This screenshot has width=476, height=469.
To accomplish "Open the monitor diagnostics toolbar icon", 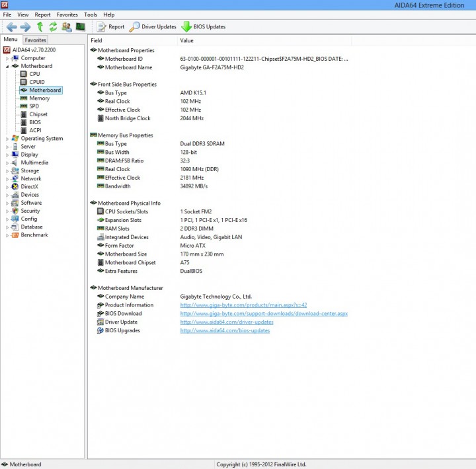I will click(x=81, y=26).
